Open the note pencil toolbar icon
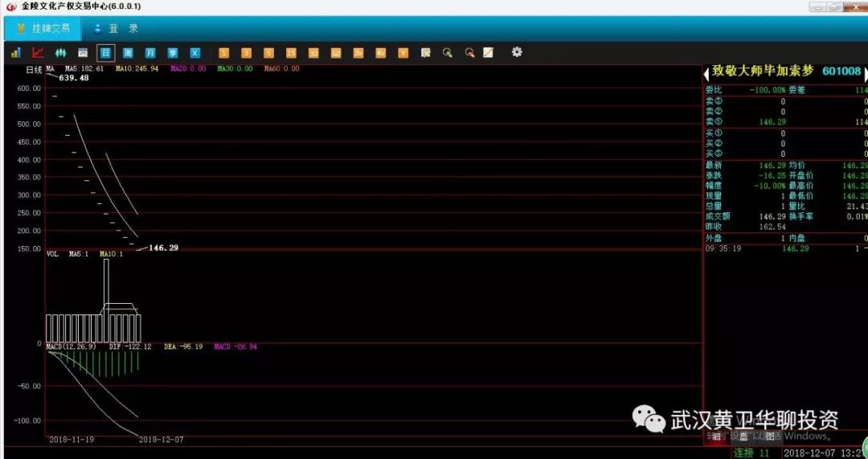868x459 pixels. 488,52
